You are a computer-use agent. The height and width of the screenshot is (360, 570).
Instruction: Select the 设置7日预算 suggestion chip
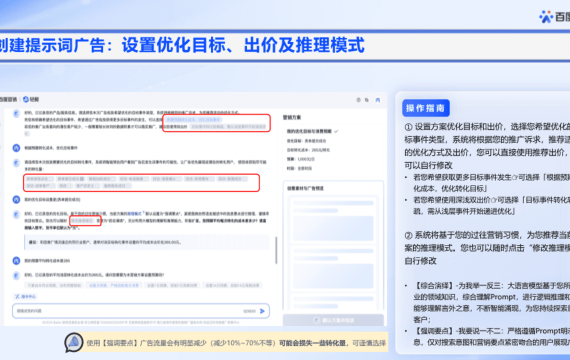click(x=171, y=285)
